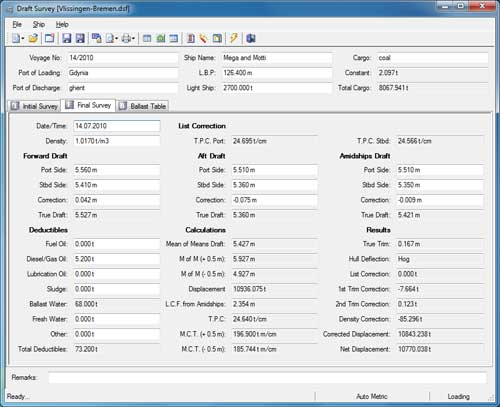Screen dimensions: 500x407
Task: Open the Ship menu
Action: pos(39,24)
